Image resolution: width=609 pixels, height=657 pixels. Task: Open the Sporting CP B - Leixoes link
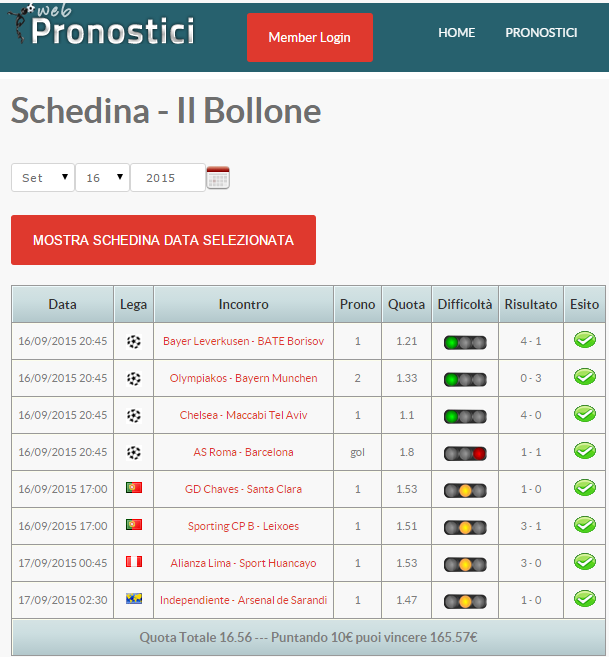(243, 526)
